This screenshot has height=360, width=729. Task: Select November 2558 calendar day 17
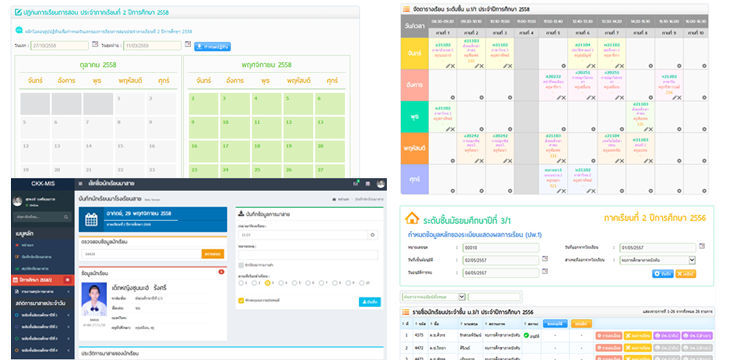pos(234,151)
